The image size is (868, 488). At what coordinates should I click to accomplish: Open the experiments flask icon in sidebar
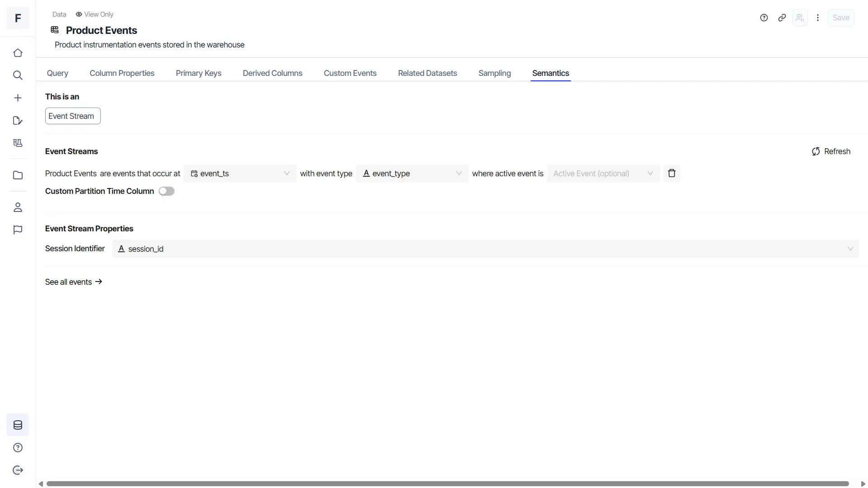pyautogui.click(x=18, y=143)
